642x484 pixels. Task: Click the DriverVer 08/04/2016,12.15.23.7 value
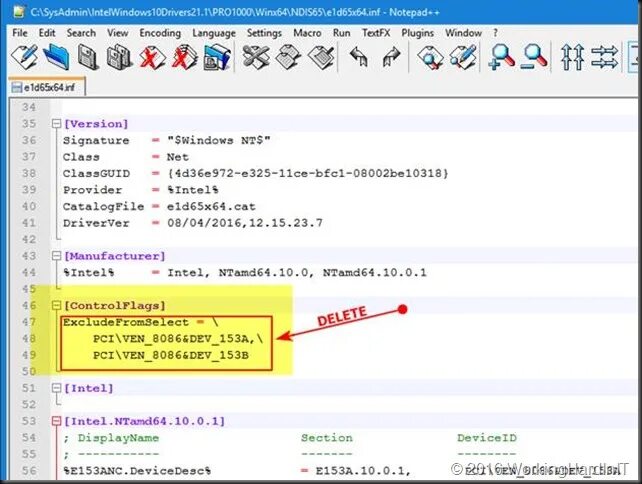point(245,223)
